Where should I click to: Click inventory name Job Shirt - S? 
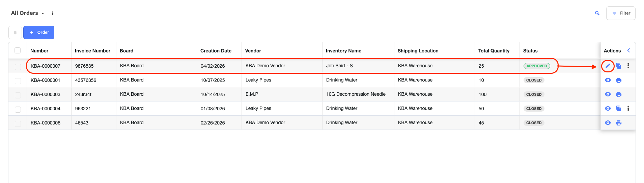tap(339, 66)
